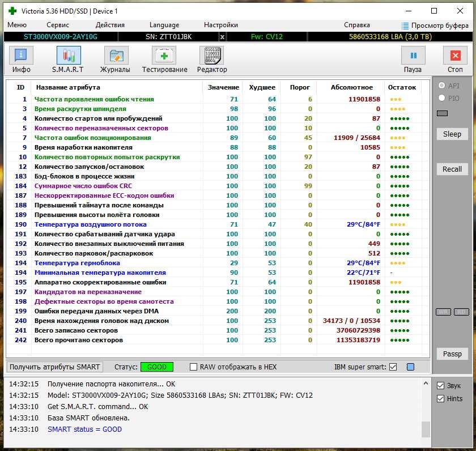The height and width of the screenshot is (451, 476).
Task: Click the RD indicator box
Action: click(461, 312)
